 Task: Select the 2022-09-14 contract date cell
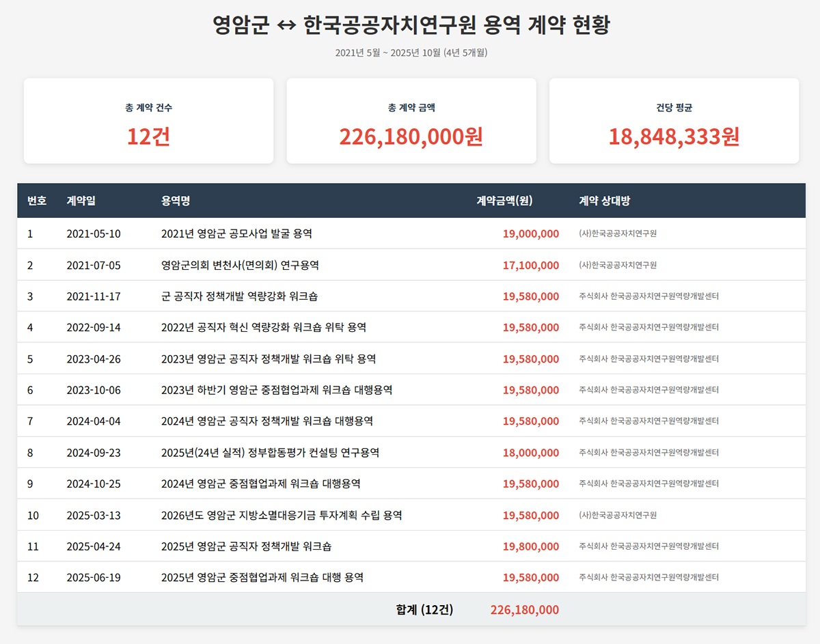tap(94, 328)
